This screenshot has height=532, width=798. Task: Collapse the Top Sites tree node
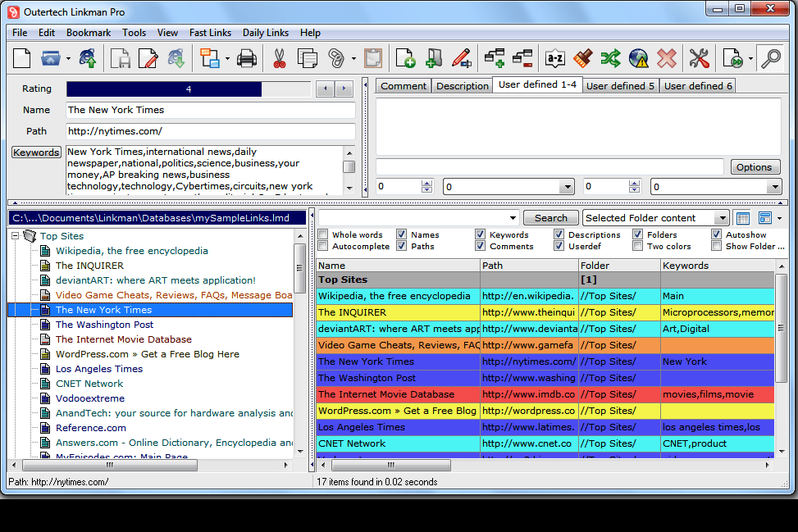pyautogui.click(x=16, y=235)
